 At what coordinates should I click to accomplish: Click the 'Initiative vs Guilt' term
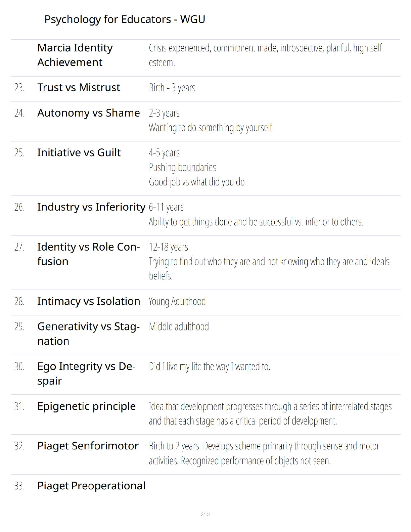[x=79, y=152]
